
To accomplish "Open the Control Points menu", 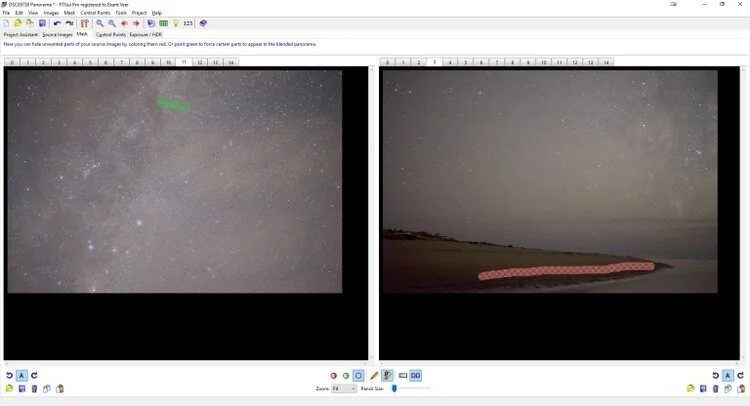I will [x=95, y=13].
